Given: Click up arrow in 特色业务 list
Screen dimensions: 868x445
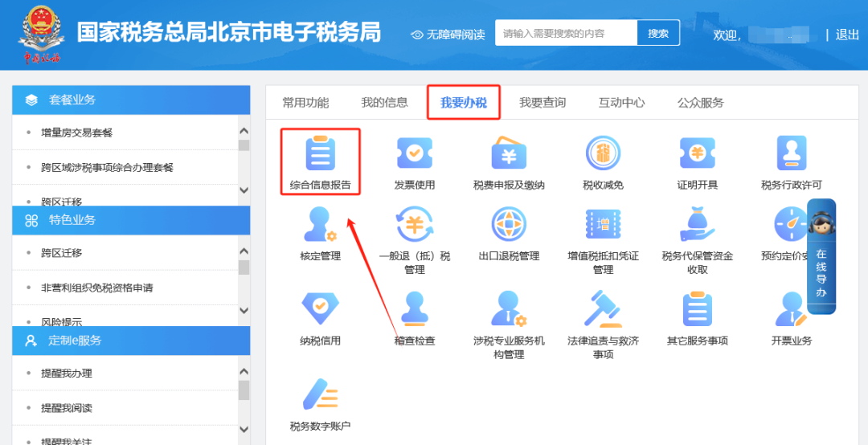Looking at the screenshot, I should coord(244,251).
